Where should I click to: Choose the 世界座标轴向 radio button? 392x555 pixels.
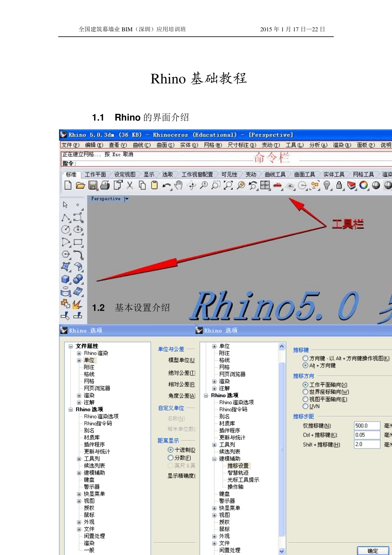305,392
